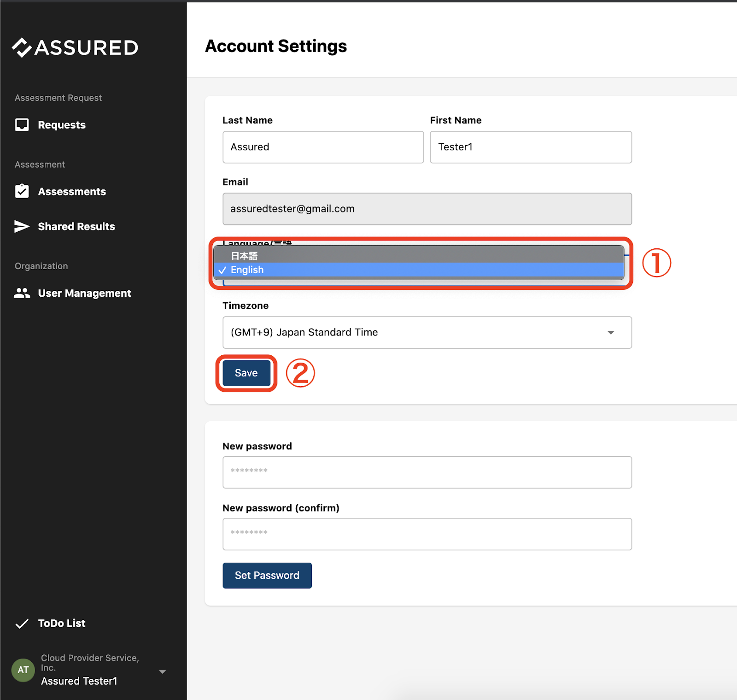This screenshot has height=700, width=737.
Task: Click the Timezone label
Action: (x=246, y=306)
